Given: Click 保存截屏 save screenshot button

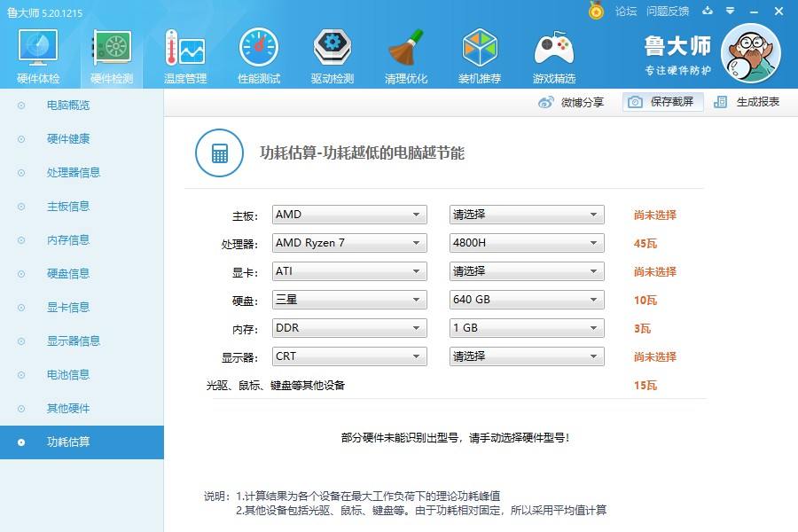Looking at the screenshot, I should tap(662, 102).
